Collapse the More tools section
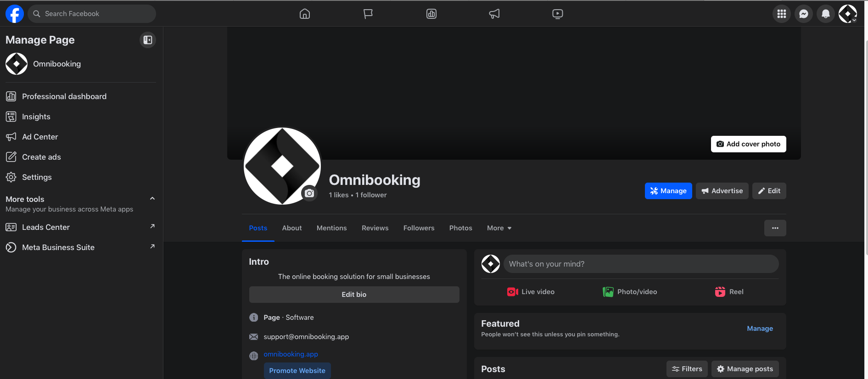Screen dimensions: 868x379 (152, 199)
